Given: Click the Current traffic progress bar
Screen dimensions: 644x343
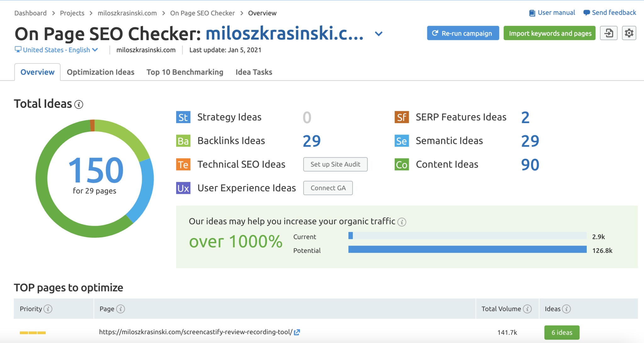Looking at the screenshot, I should point(467,236).
